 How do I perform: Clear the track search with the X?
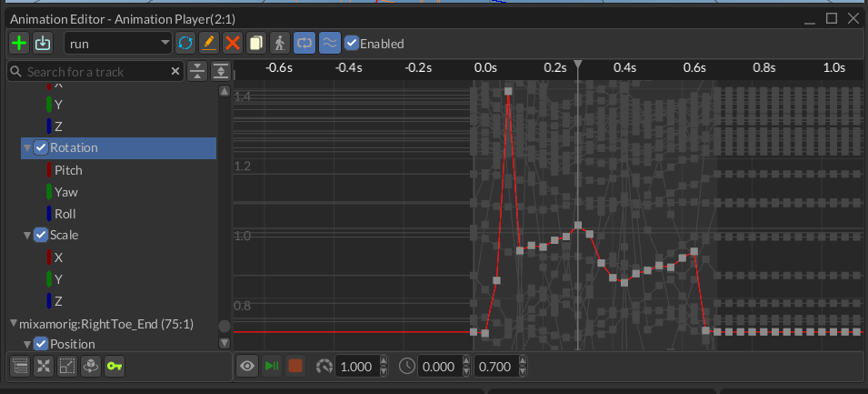point(175,72)
